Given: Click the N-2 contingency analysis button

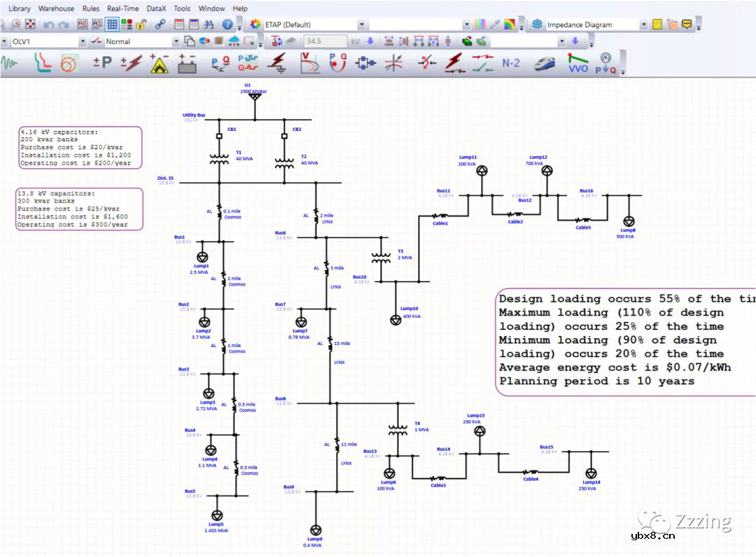Looking at the screenshot, I should point(511,64).
